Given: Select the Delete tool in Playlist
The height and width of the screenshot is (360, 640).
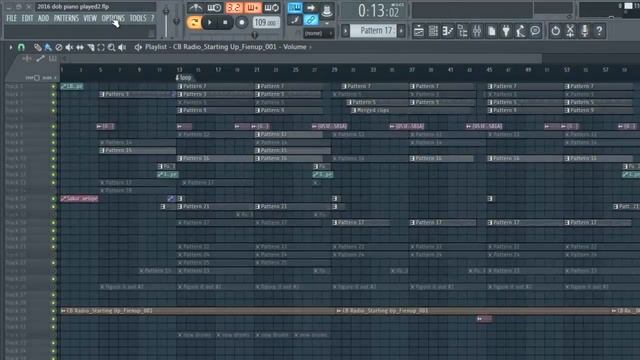Looking at the screenshot, I should pyautogui.click(x=59, y=47).
